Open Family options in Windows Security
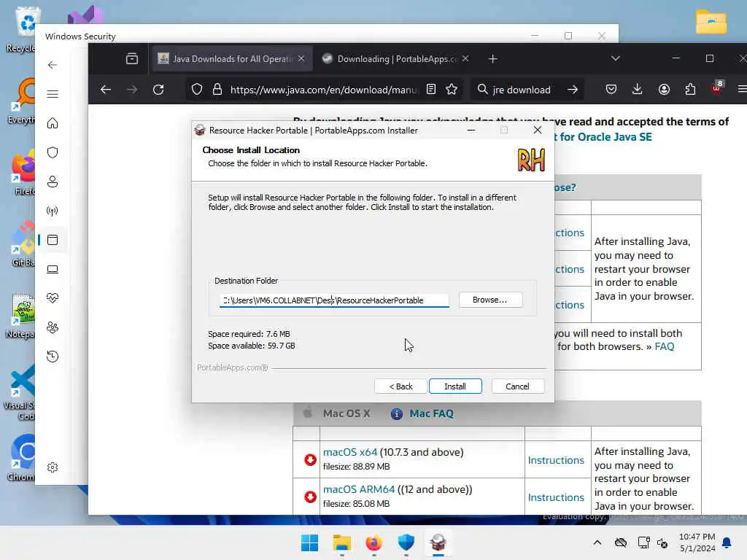This screenshot has width=747, height=560. pos(53,327)
